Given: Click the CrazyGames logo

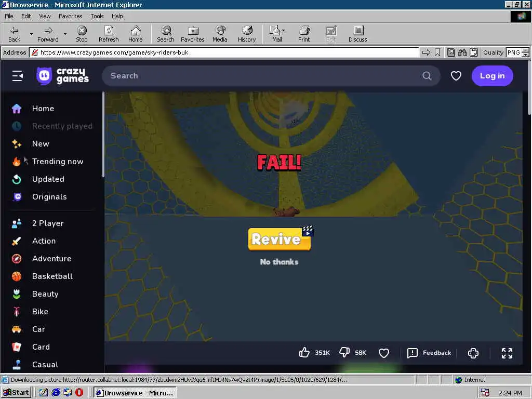Looking at the screenshot, I should (62, 76).
